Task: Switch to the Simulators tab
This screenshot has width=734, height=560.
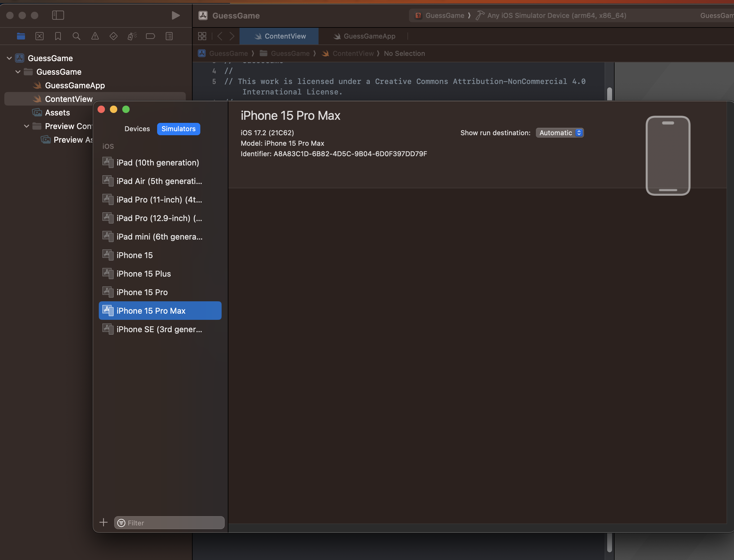Action: point(179,129)
